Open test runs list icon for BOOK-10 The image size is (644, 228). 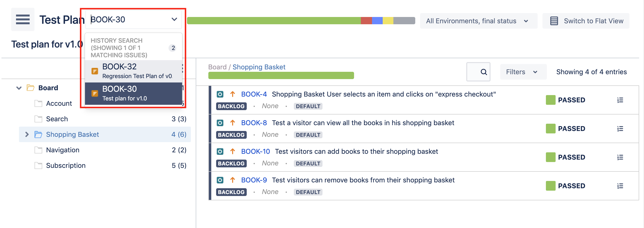(x=620, y=157)
